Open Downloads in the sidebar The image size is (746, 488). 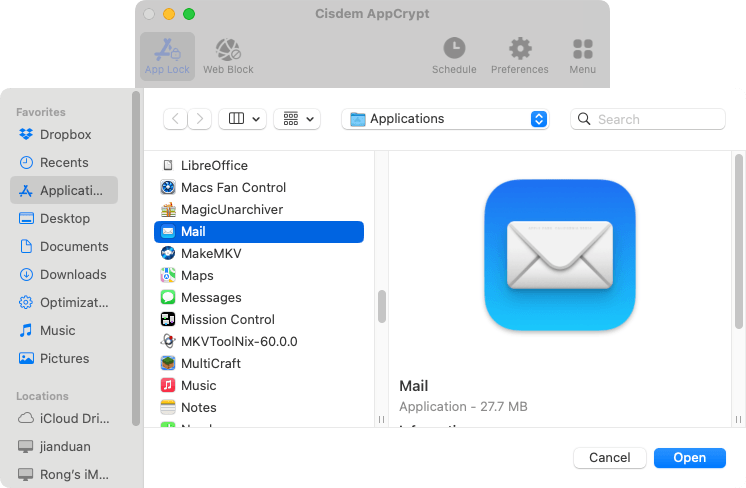(64, 274)
